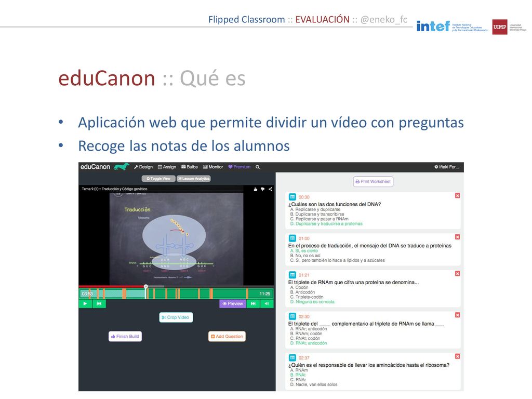The height and width of the screenshot is (399, 532).
Task: Open Iñaki Fer... user settings menu
Action: click(446, 167)
